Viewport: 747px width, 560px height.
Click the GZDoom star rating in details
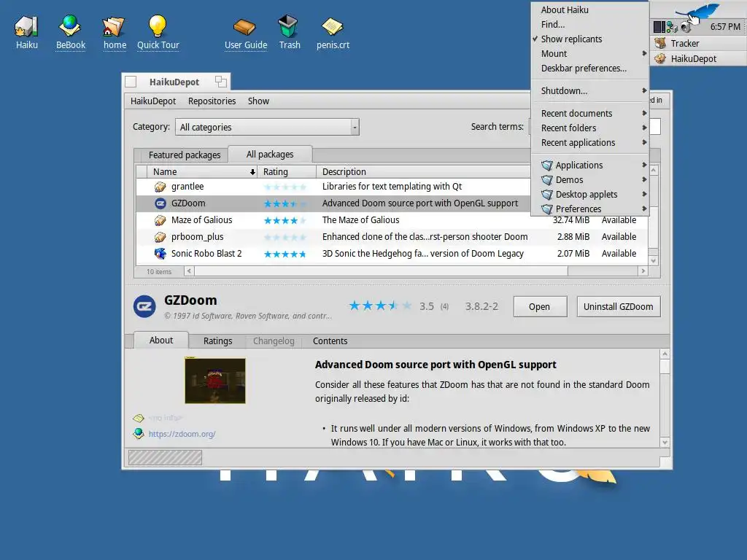[x=379, y=306]
